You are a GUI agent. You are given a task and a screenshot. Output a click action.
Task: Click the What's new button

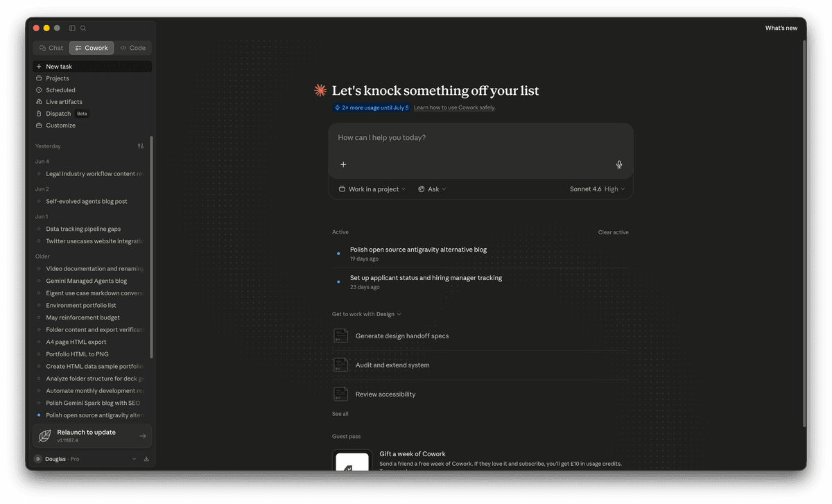[781, 28]
